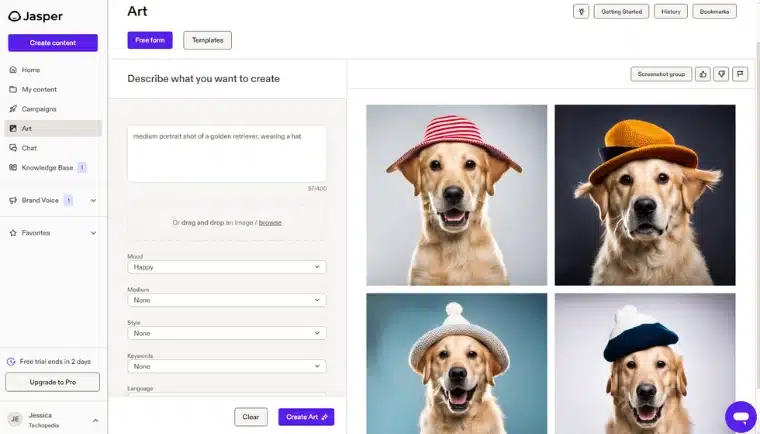Open the Mood dropdown set to Happy
This screenshot has height=434, width=760.
[x=227, y=267]
